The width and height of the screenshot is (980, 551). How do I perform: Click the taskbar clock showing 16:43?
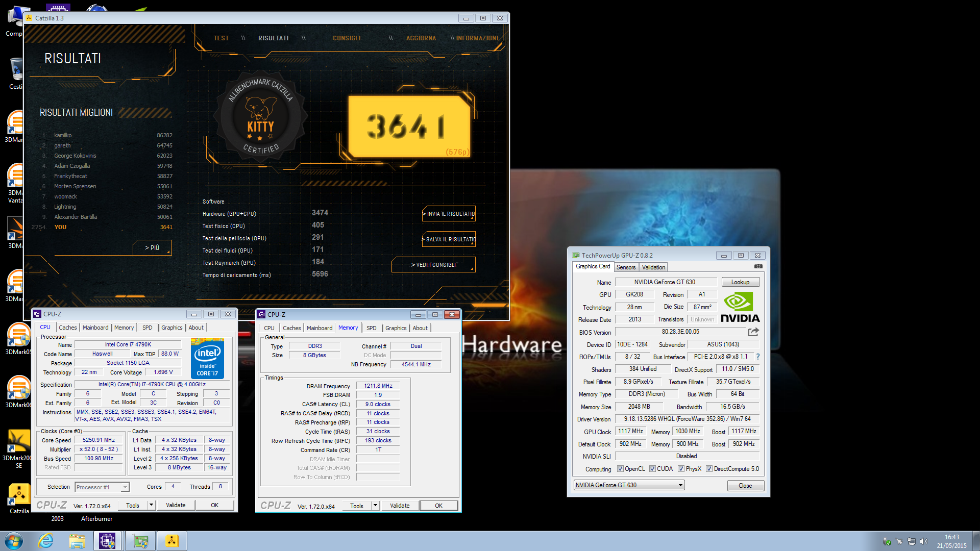[951, 541]
